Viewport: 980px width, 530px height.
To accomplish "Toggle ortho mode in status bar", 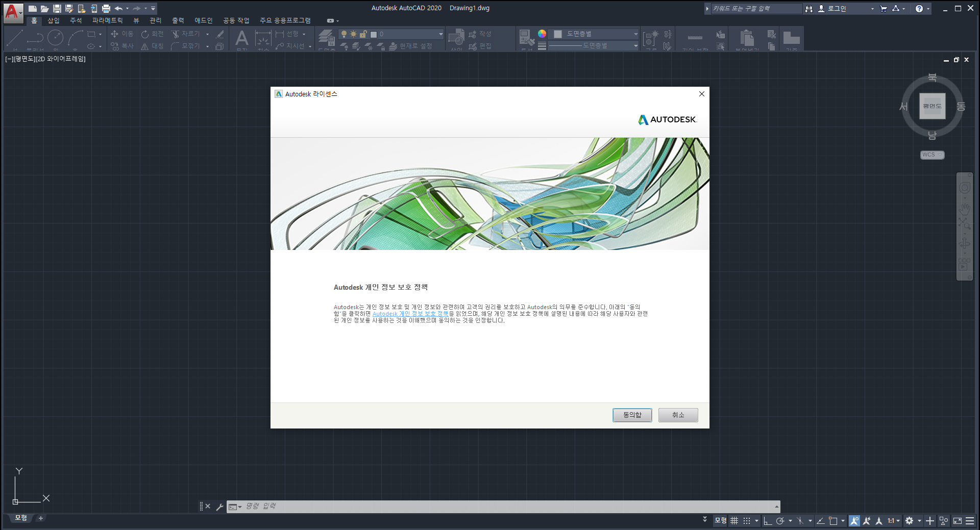I will point(768,521).
